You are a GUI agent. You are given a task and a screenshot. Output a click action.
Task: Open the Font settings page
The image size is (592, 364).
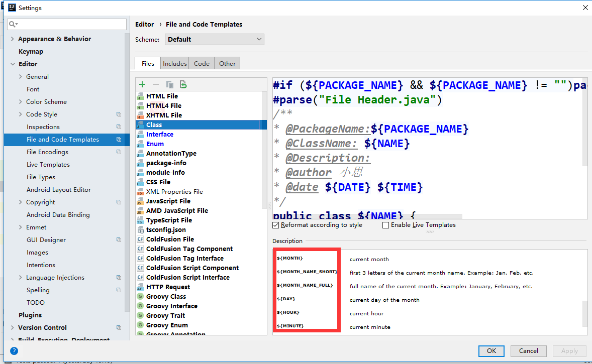[33, 89]
